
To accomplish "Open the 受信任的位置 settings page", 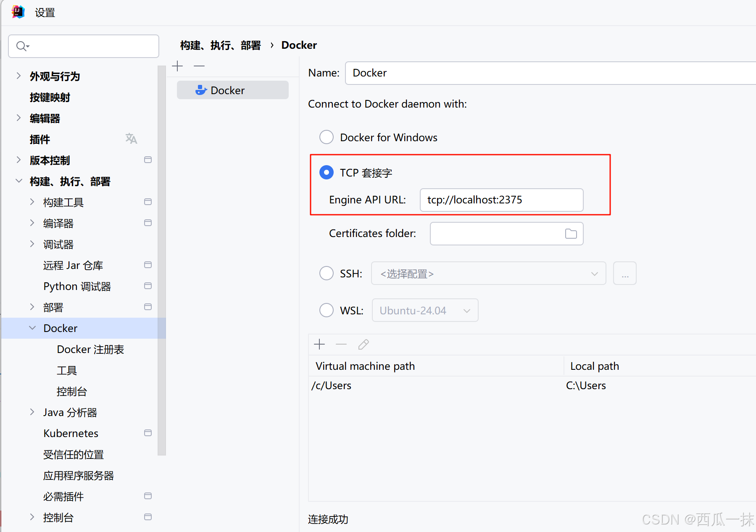I will pyautogui.click(x=74, y=455).
